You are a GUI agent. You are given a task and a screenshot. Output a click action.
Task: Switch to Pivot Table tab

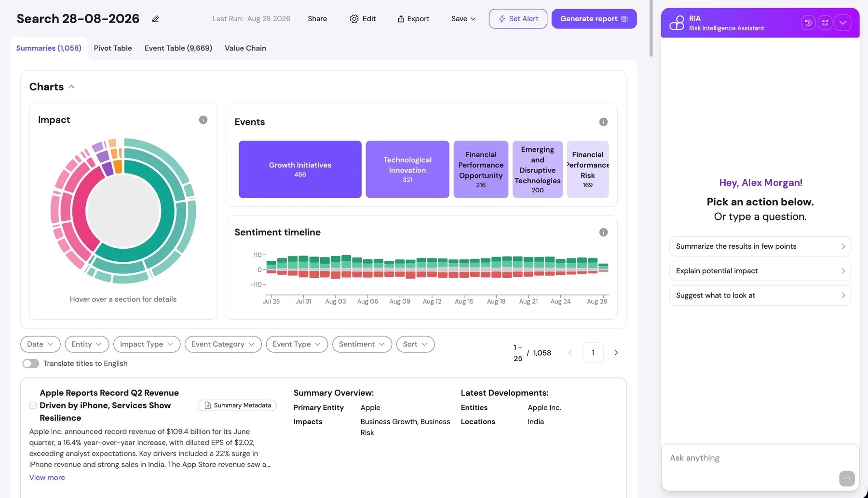point(113,48)
